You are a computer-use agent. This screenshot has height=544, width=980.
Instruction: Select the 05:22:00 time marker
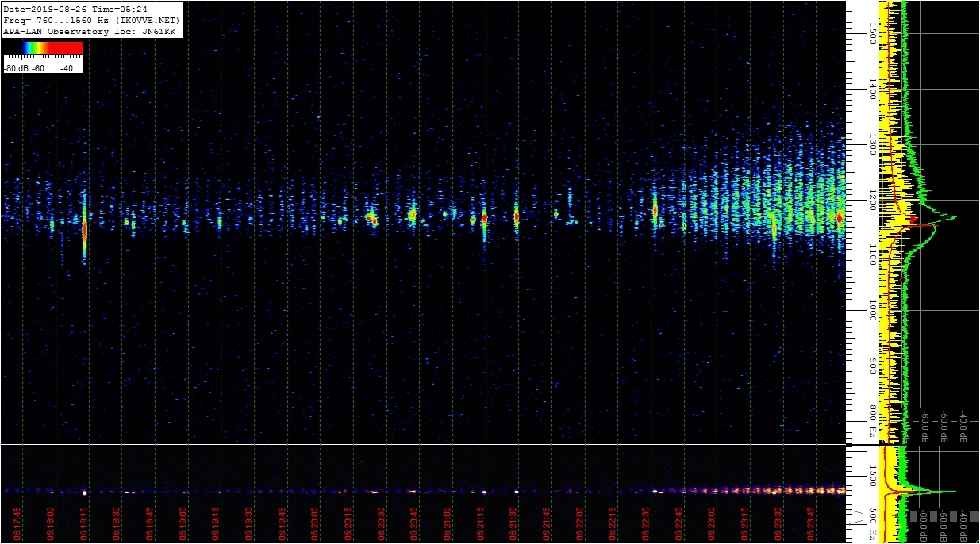[x=580, y=523]
